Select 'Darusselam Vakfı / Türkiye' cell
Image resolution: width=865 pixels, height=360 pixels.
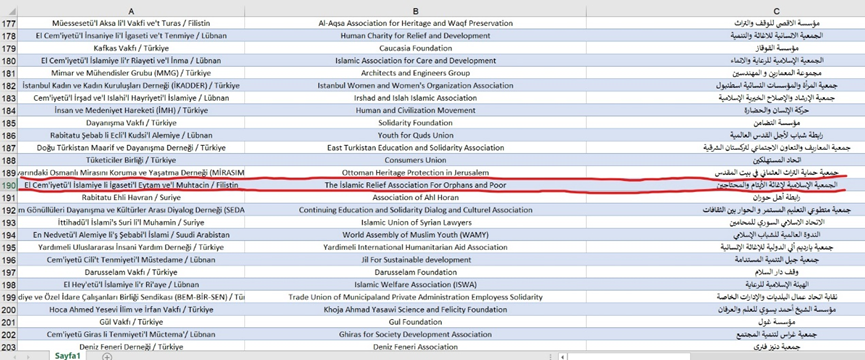click(x=131, y=272)
